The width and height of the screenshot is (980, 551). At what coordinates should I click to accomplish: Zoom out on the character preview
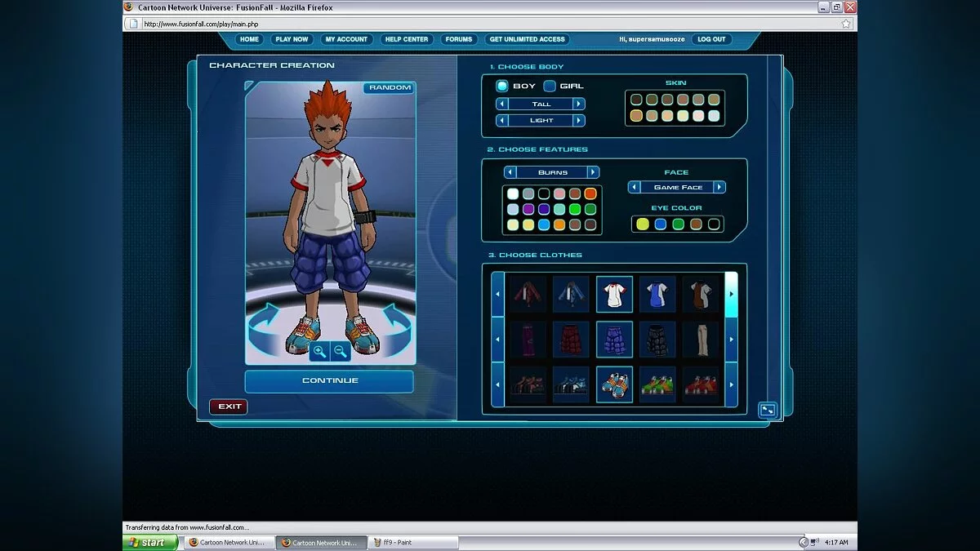[x=339, y=350]
